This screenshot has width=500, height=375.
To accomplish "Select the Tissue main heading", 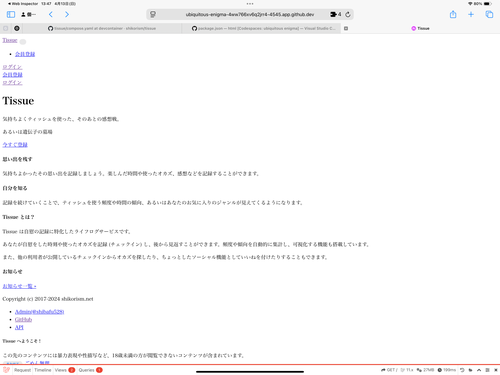I will coord(18,101).
